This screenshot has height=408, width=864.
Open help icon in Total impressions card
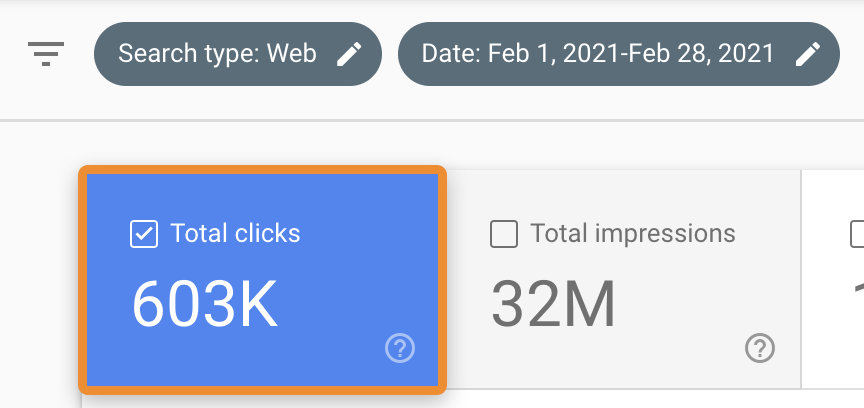click(x=760, y=348)
